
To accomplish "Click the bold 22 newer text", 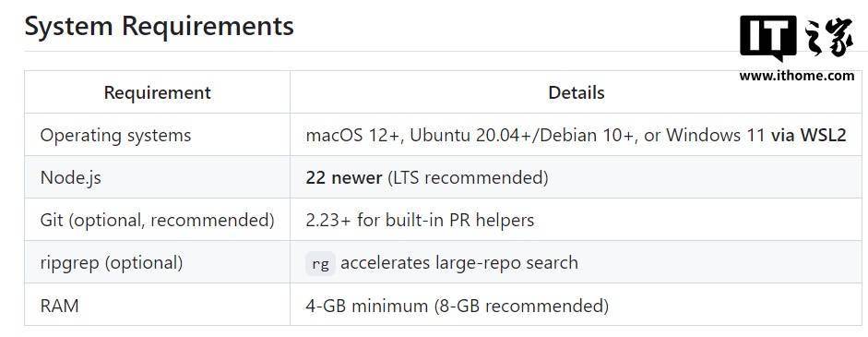I will point(344,178).
